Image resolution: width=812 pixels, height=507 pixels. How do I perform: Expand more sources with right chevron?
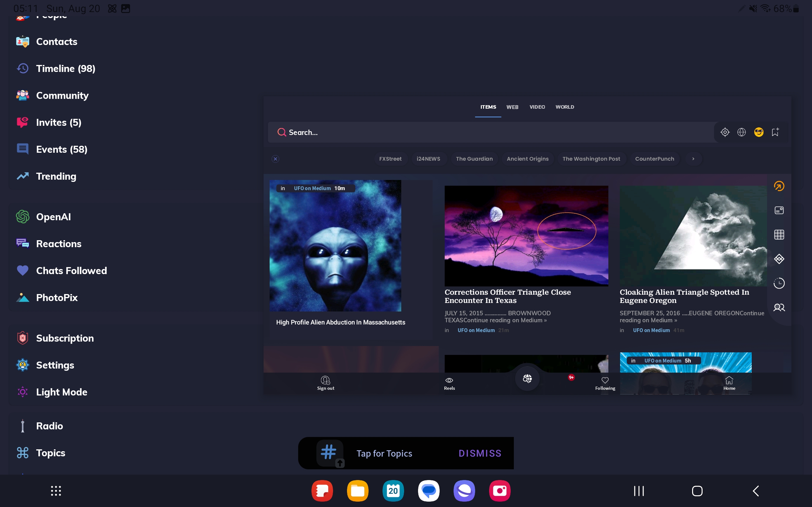pos(693,159)
